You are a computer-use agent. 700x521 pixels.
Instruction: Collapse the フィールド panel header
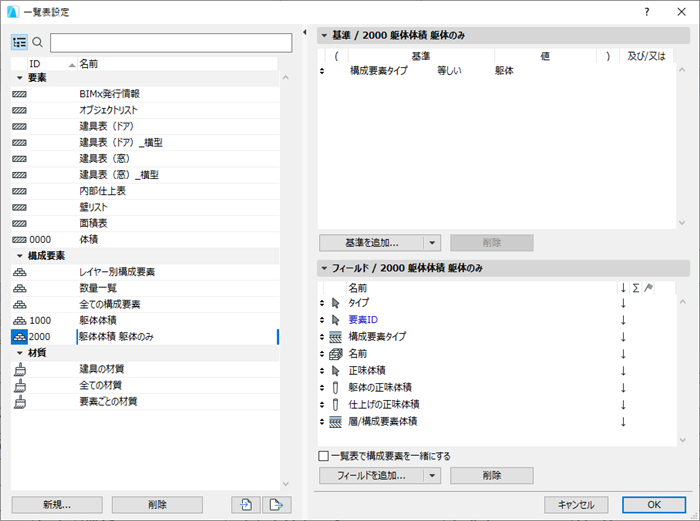325,268
